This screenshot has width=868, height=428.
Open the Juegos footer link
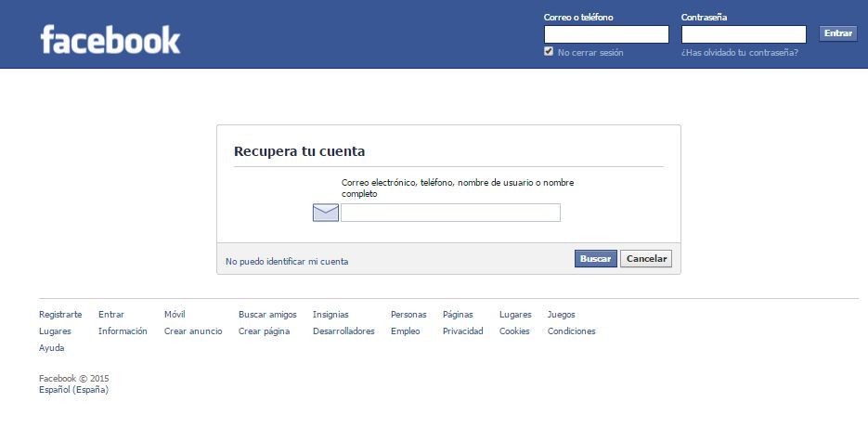tap(562, 315)
